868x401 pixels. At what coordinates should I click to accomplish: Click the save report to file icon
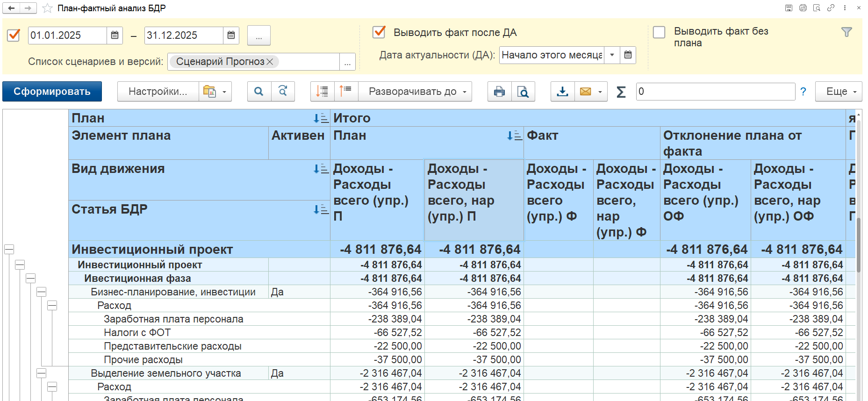tap(562, 92)
